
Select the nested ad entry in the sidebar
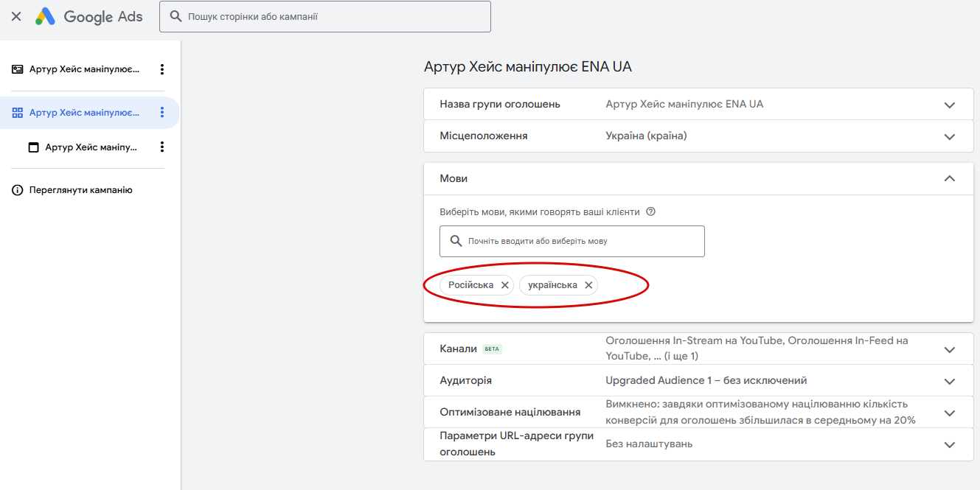click(90, 147)
